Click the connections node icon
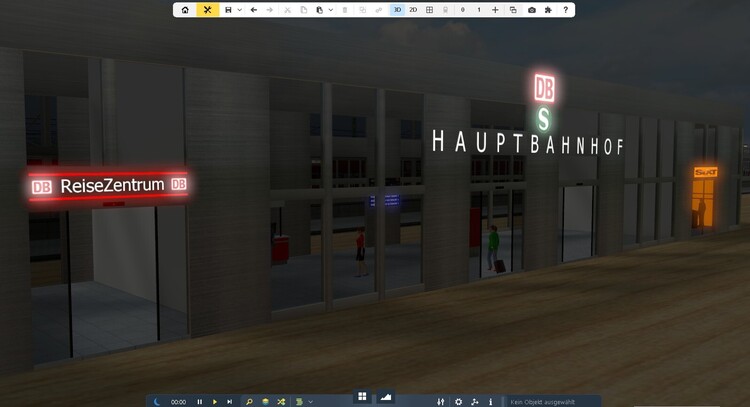Image resolution: width=750 pixels, height=407 pixels. (474, 402)
